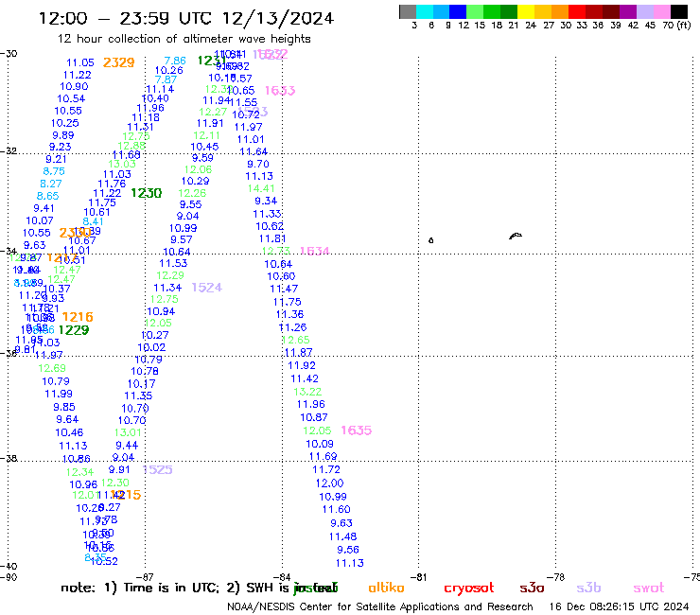Click the NOAA/NESDIS credit line
The width and height of the screenshot is (700, 615).
[380, 606]
